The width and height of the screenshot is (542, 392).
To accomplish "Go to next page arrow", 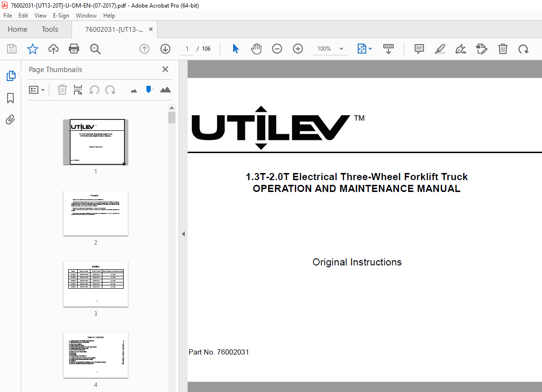I will pos(165,49).
